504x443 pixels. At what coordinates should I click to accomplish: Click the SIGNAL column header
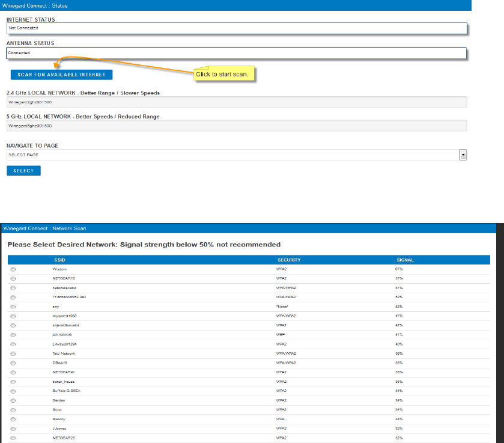[405, 260]
